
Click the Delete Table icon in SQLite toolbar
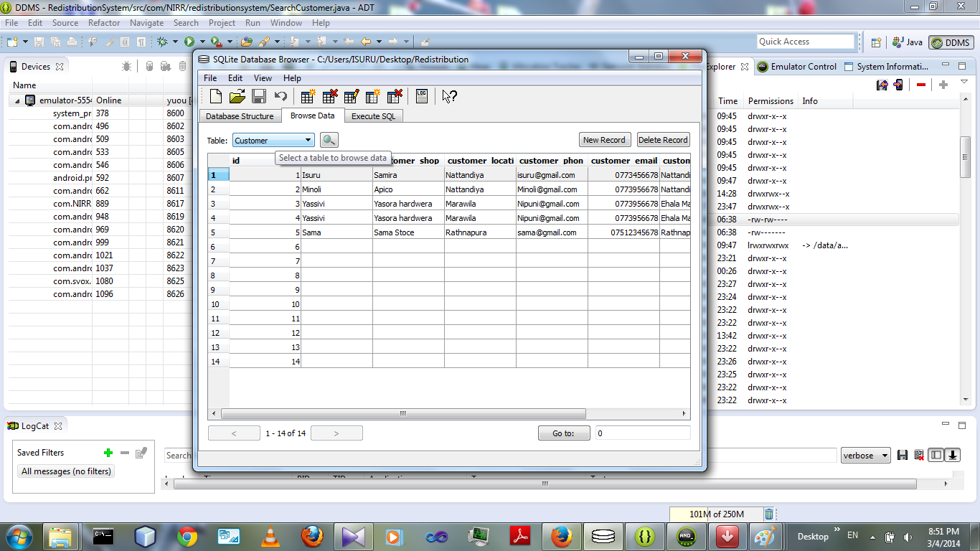point(330,96)
